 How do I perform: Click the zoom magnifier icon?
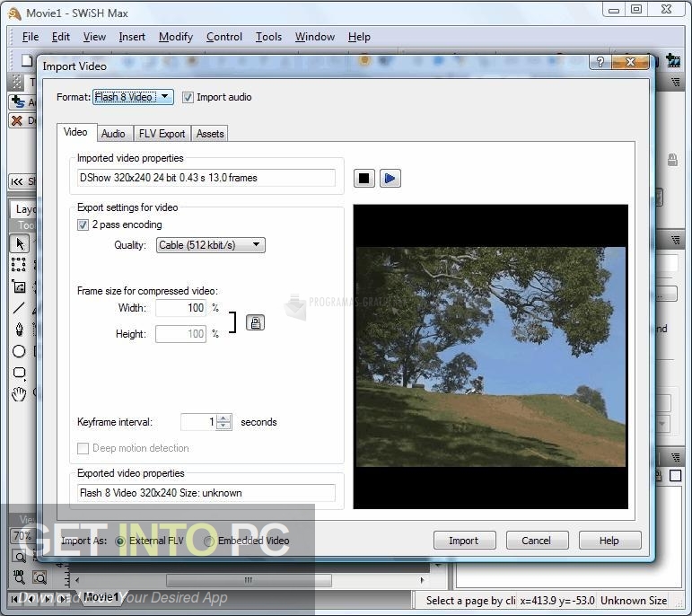pos(20,557)
